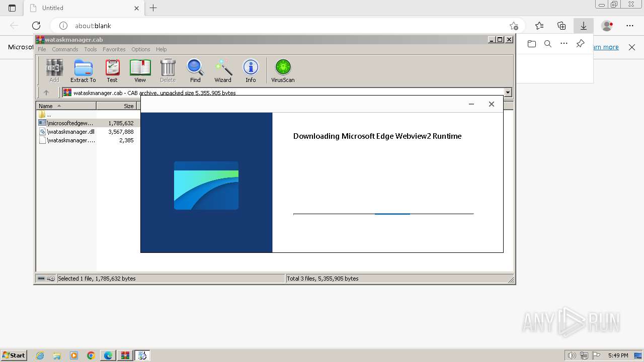Image resolution: width=644 pixels, height=362 pixels.
Task: Start the VirusScan bug icon
Action: point(283,70)
